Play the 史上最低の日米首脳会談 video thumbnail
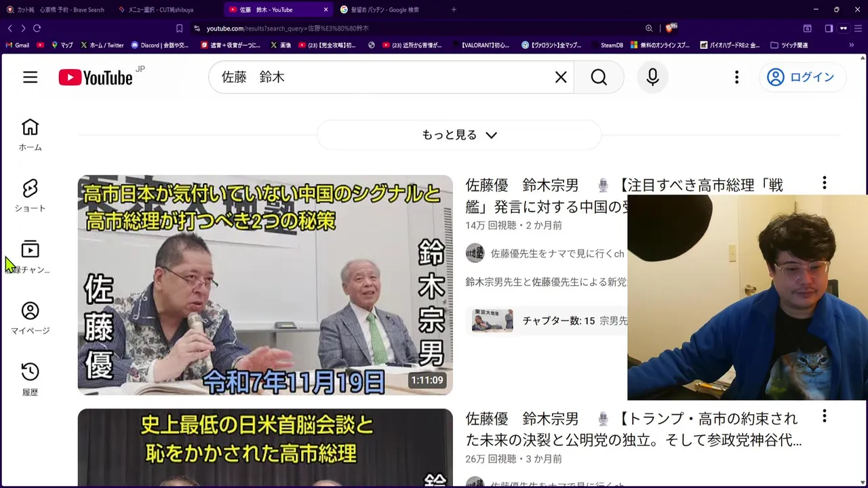The width and height of the screenshot is (868, 488). (265, 447)
